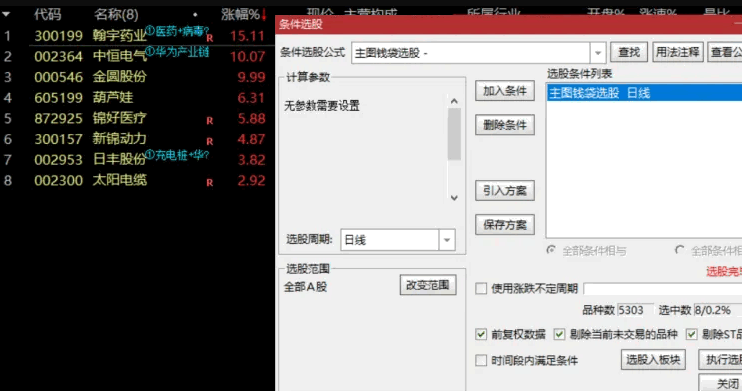
Task: Click the R marker on 翰宇药业 row
Action: click(x=210, y=38)
